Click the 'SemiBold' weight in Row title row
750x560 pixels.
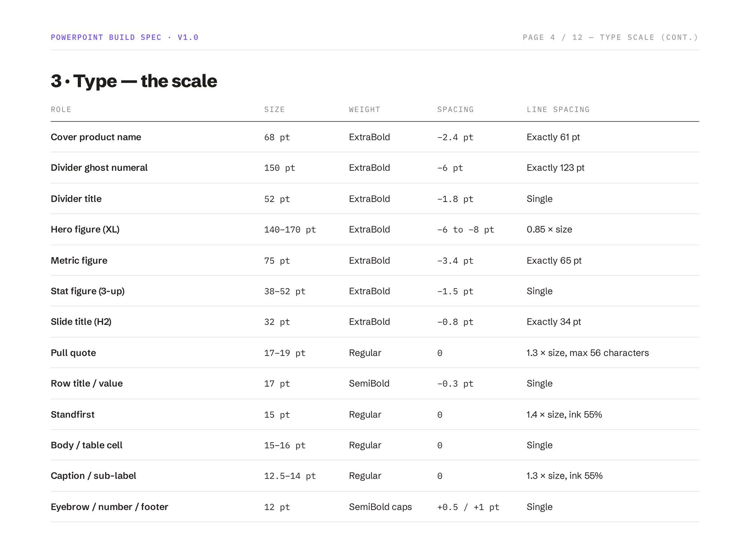369,383
